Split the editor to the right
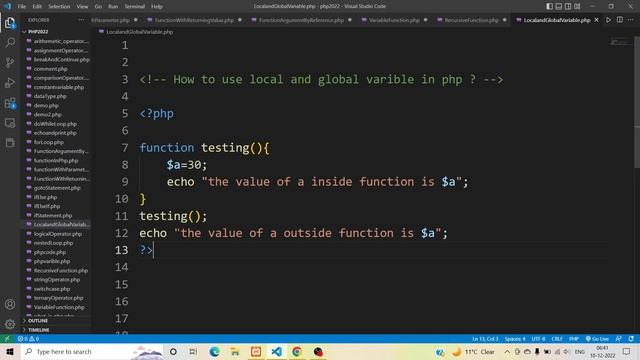640x360 pixels. [x=620, y=20]
